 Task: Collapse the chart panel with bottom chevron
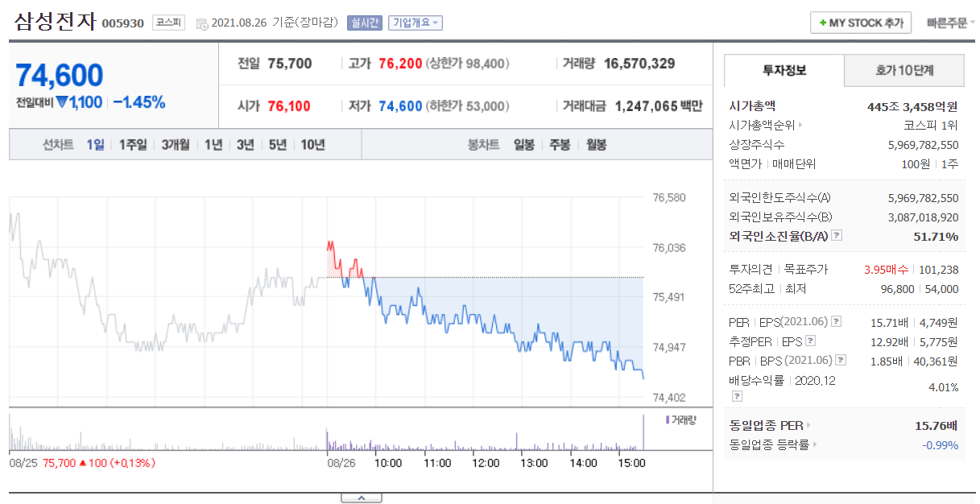tap(361, 498)
